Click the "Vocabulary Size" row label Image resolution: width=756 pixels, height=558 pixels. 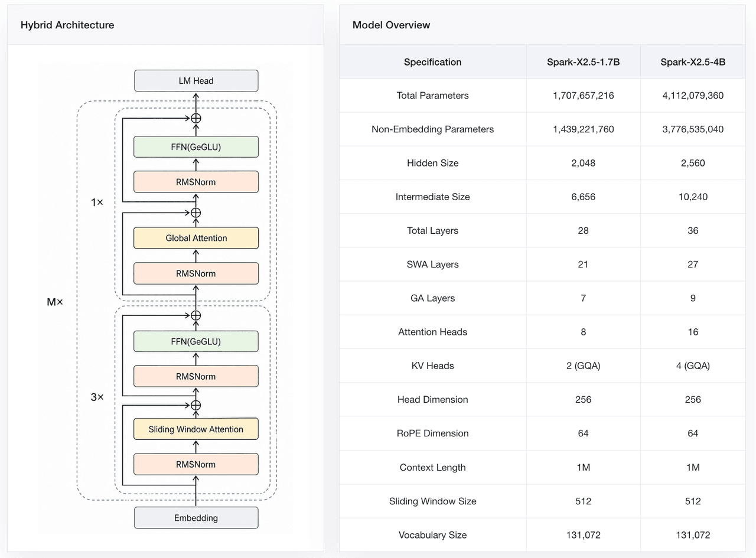click(x=433, y=535)
